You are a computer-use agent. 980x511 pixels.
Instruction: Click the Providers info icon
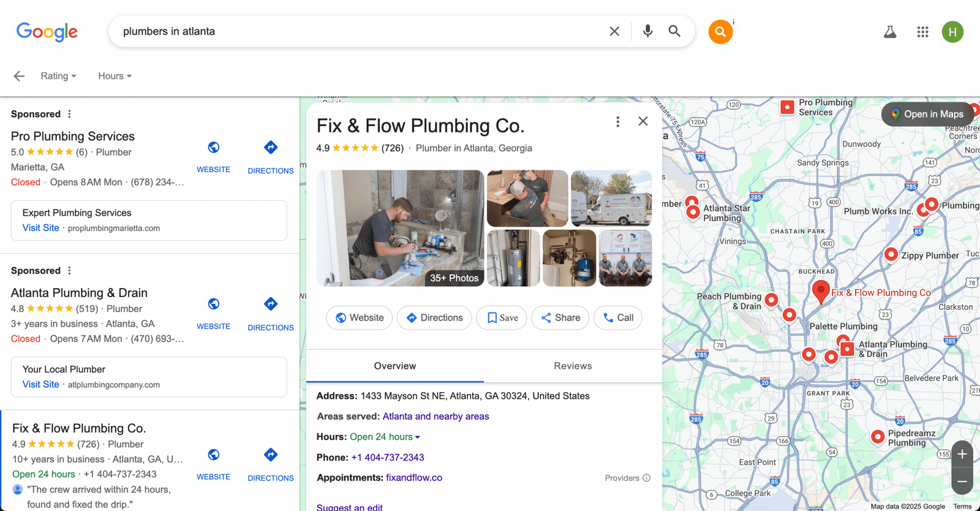(x=646, y=478)
